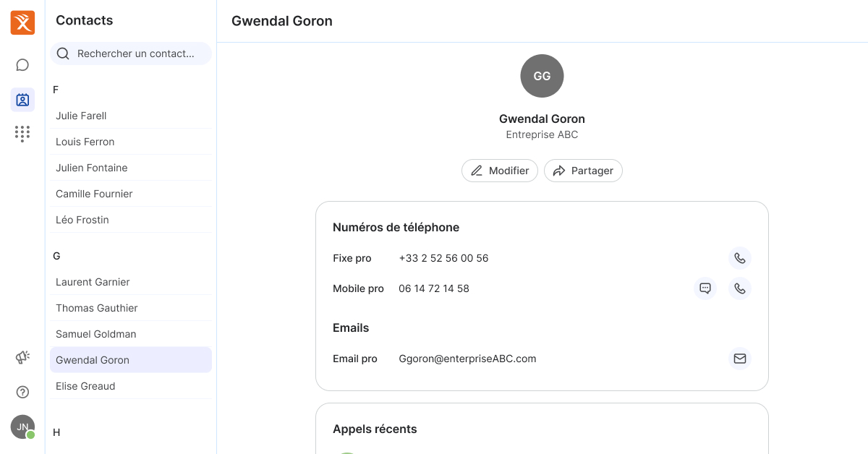Select Julie Farell in contacts list
This screenshot has height=454, width=868.
[x=81, y=116]
